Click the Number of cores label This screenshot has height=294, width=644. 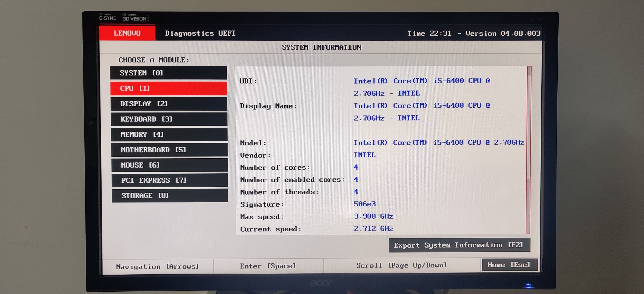point(275,168)
